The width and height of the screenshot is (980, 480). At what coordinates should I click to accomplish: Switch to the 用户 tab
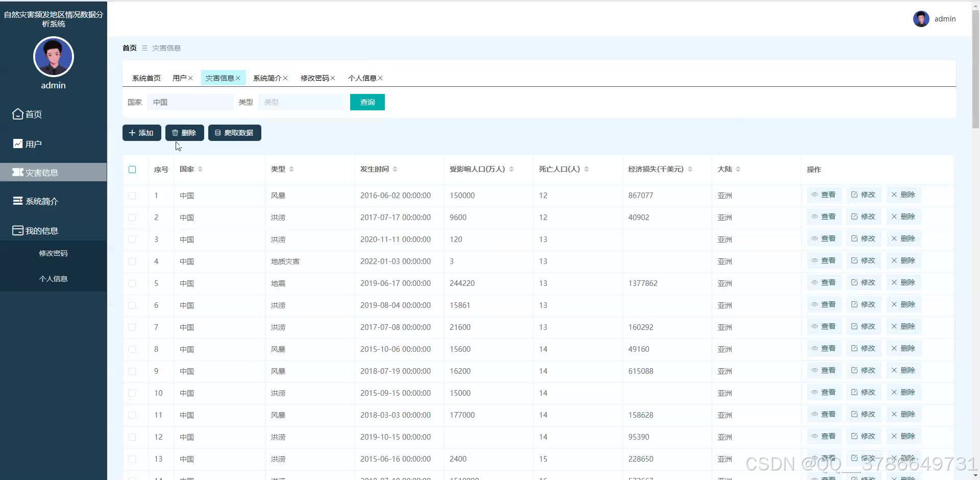(179, 78)
